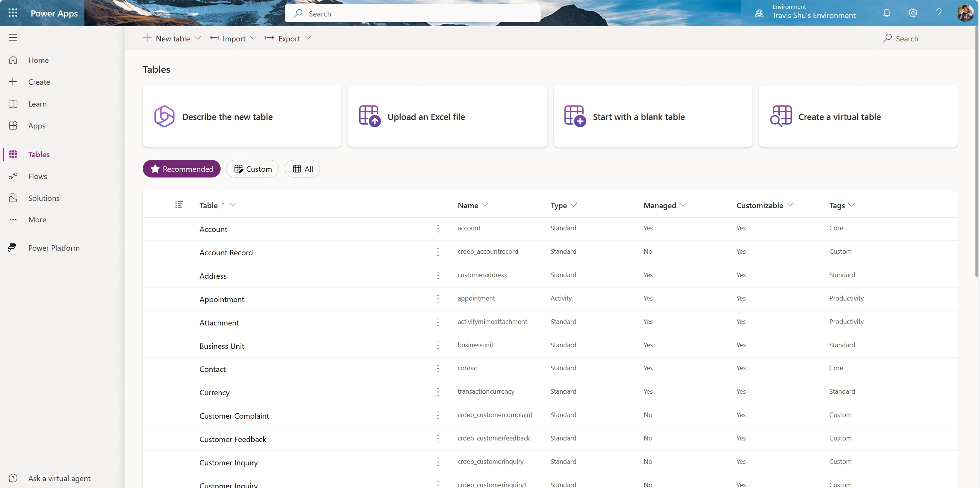Open the Type column sort dropdown

click(x=574, y=205)
